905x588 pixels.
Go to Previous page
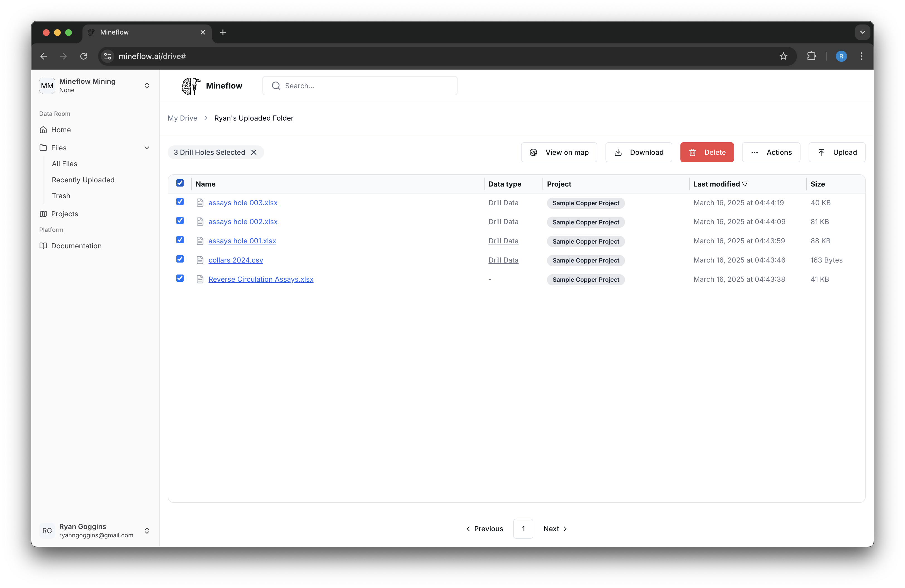click(485, 529)
